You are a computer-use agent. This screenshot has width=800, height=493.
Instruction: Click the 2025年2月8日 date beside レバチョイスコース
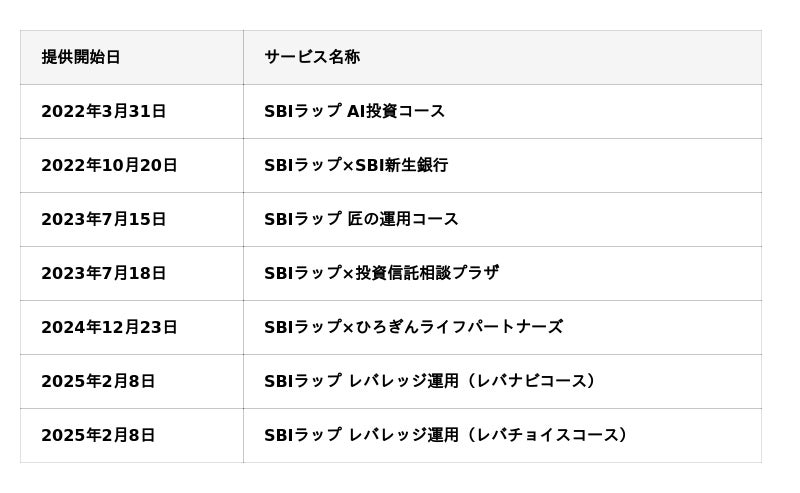[98, 435]
